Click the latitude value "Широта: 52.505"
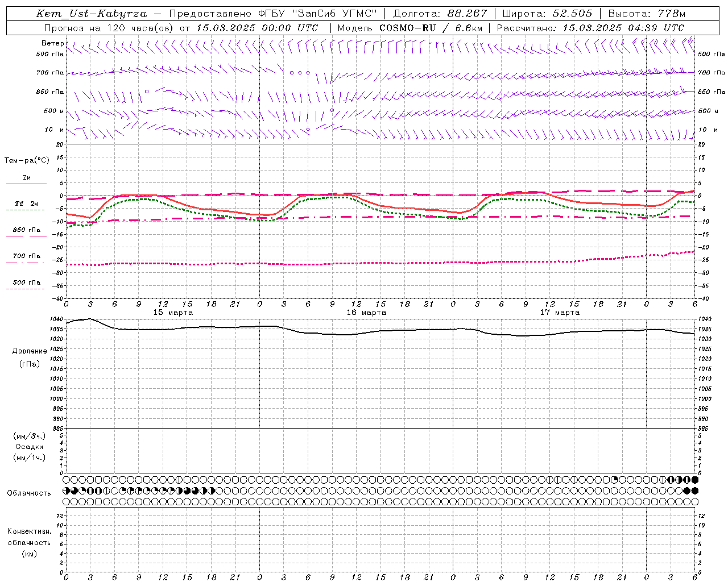728x582 pixels. (x=547, y=14)
